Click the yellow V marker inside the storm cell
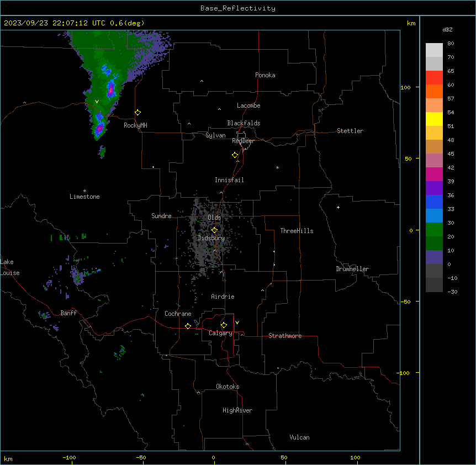Image resolution: width=476 pixels, height=465 pixels. [x=97, y=102]
